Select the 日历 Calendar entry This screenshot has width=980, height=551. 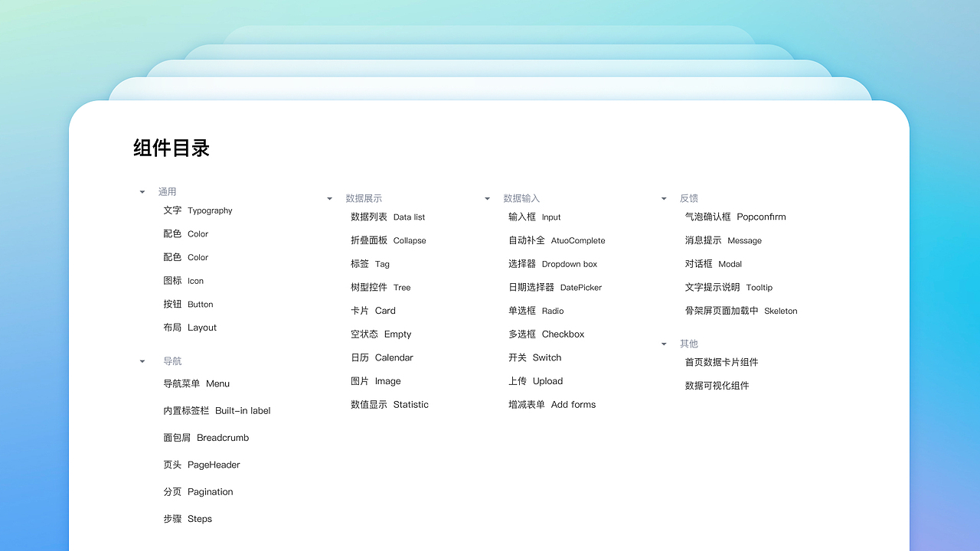click(382, 357)
